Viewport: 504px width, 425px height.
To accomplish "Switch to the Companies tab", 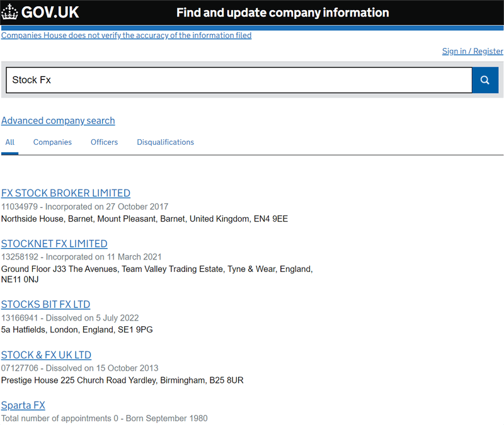I will click(52, 142).
